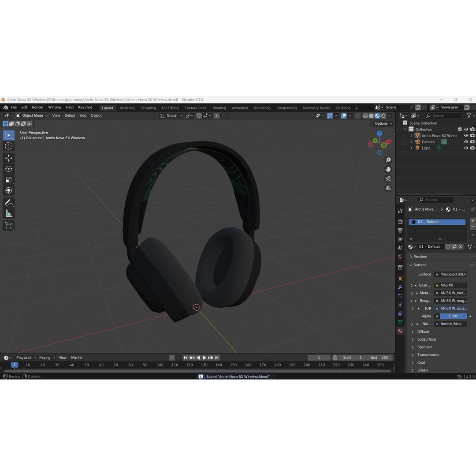This screenshot has height=476, width=476.
Task: Open the View Layer properties tab
Action: [400, 239]
